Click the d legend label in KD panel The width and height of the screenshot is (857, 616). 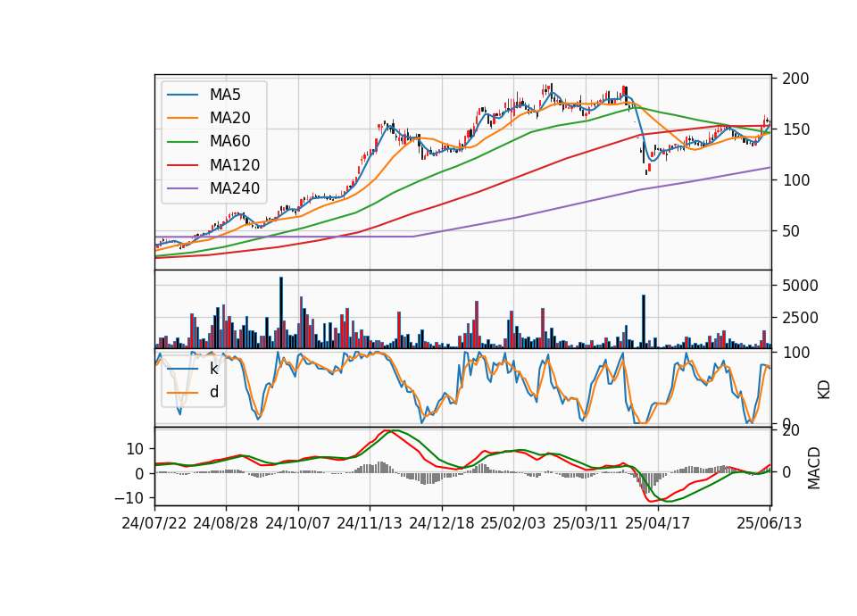click(214, 392)
